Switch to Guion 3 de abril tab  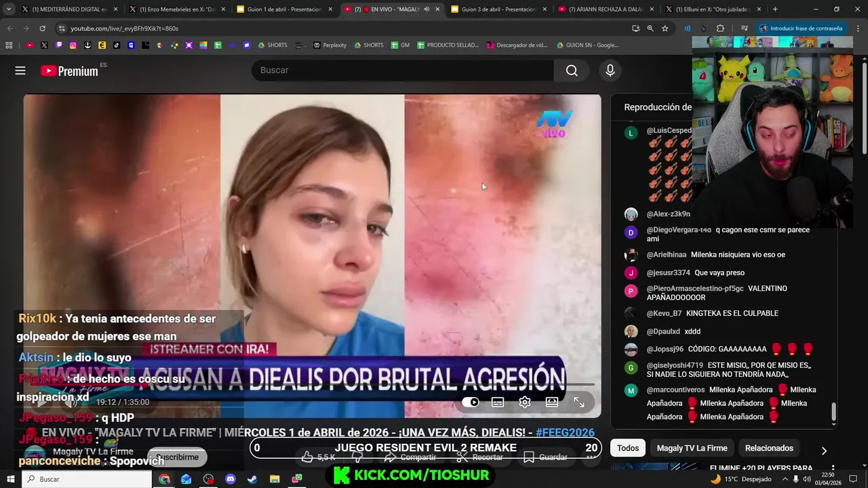[x=498, y=9]
